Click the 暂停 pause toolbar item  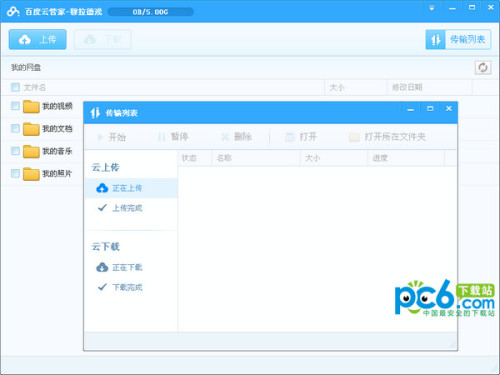pos(173,137)
